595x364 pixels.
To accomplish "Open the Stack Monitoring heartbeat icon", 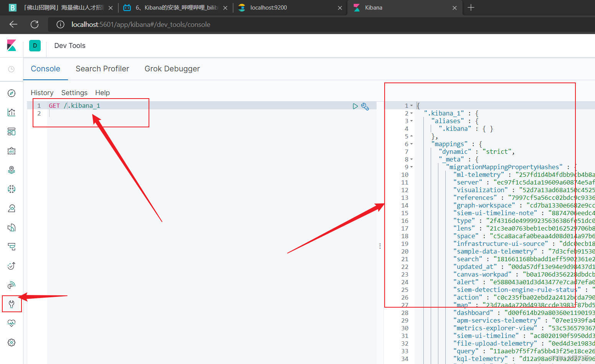I will (x=12, y=323).
